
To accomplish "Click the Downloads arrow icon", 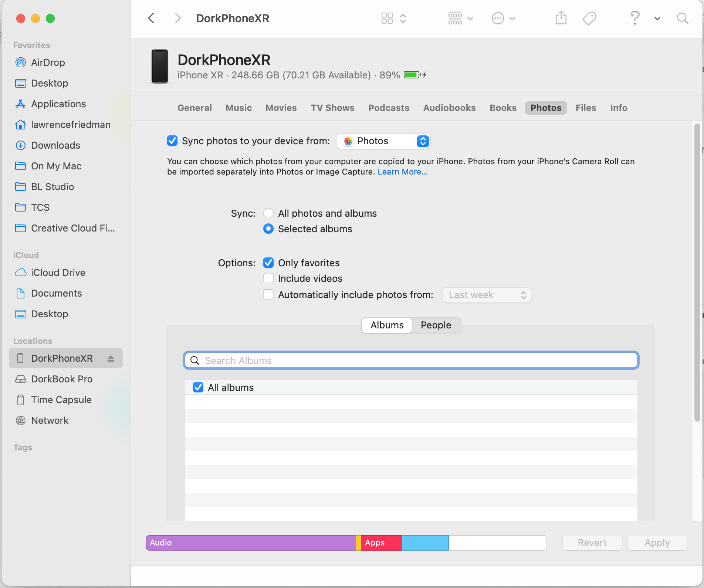I will [x=21, y=145].
